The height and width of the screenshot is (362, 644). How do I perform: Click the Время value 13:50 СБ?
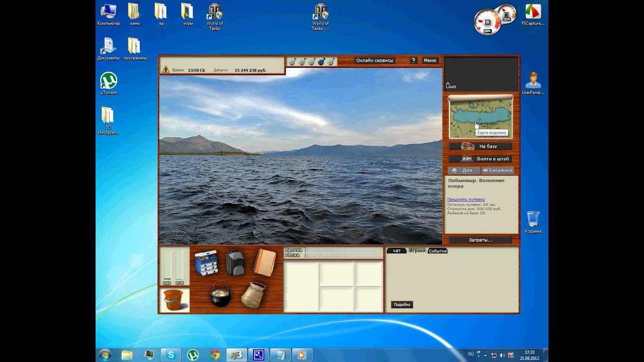click(196, 70)
